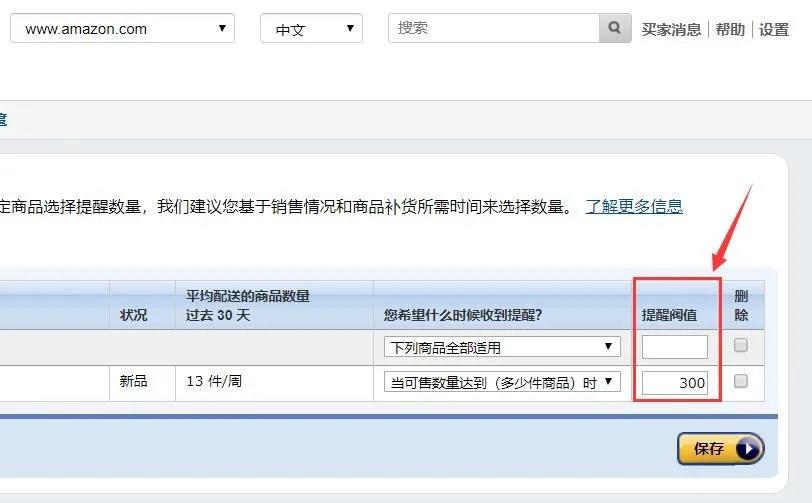Tick the 删除 checkbox in the apply-all row

point(741,346)
